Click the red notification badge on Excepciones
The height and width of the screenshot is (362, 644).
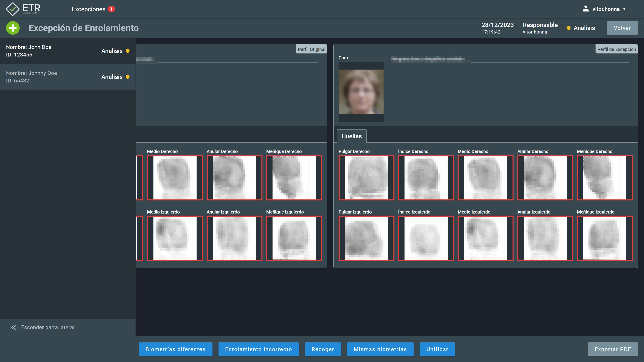pos(111,9)
